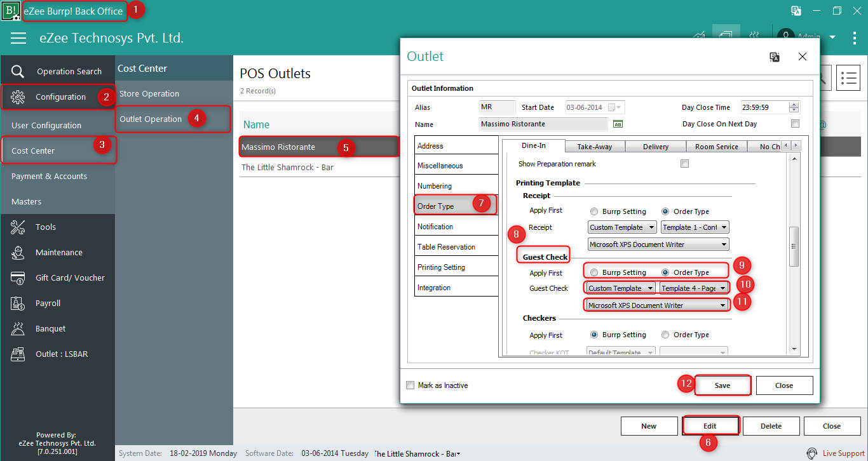Toggle Day Close On Next Day checkbox
The image size is (868, 461).
click(795, 124)
